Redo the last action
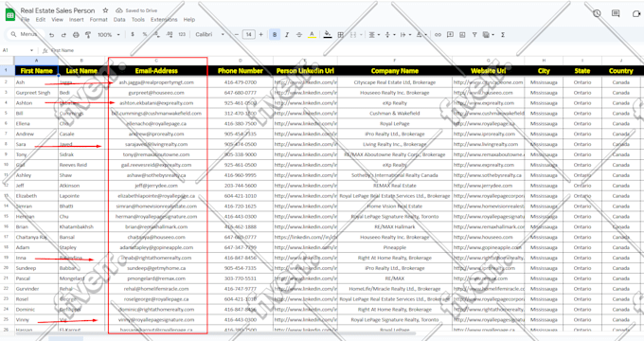Screen dimensions: 644x341 click(x=63, y=35)
